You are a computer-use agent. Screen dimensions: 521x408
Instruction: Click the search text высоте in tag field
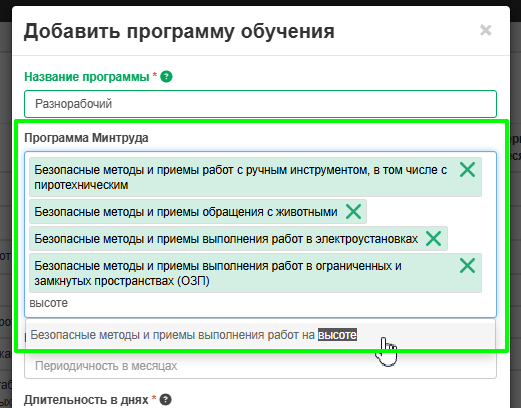coord(49,303)
